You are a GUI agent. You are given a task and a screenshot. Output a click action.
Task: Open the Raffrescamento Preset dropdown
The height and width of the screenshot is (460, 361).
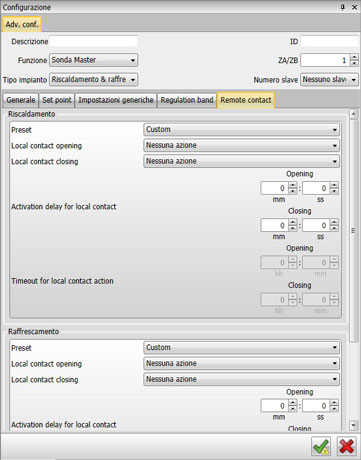(241, 348)
